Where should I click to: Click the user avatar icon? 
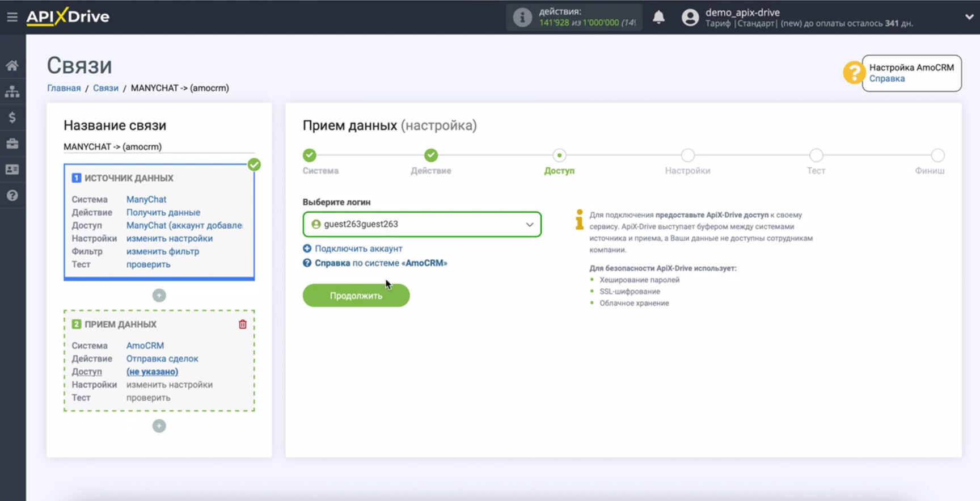pos(690,17)
